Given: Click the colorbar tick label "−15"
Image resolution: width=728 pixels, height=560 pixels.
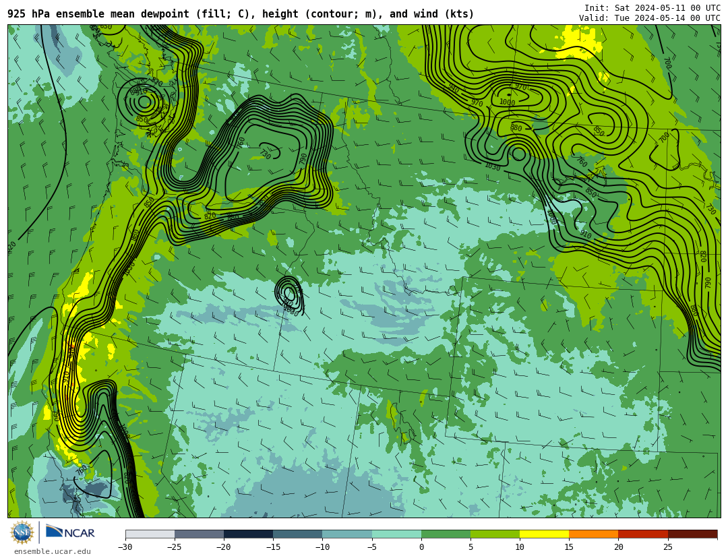Looking at the screenshot, I should click(273, 547).
